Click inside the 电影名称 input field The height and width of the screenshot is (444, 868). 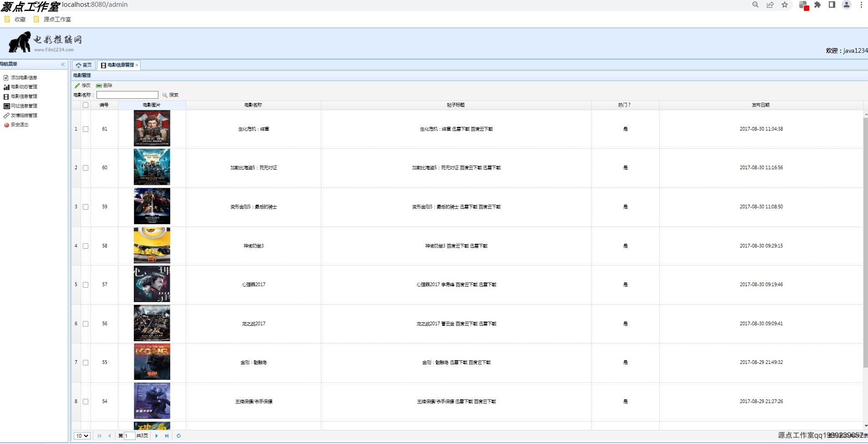(127, 95)
